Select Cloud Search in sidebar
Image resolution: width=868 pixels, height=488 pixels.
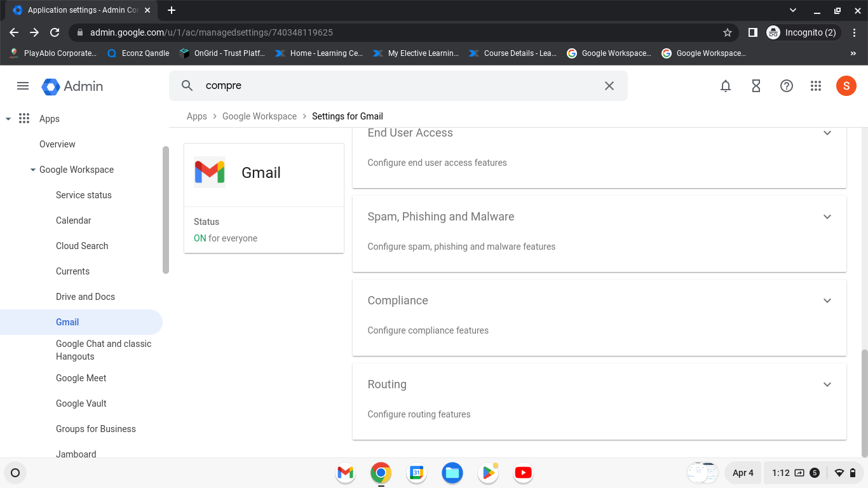(x=82, y=246)
